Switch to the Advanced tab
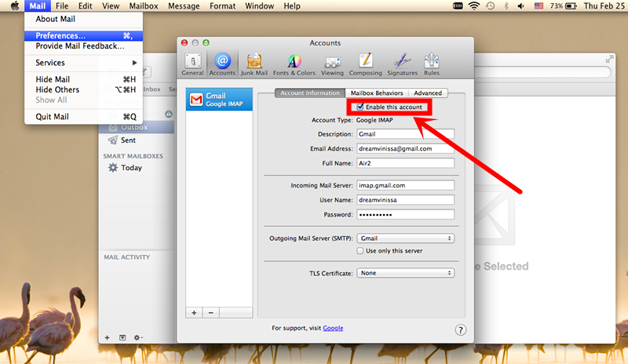The height and width of the screenshot is (364, 628). pos(428,93)
